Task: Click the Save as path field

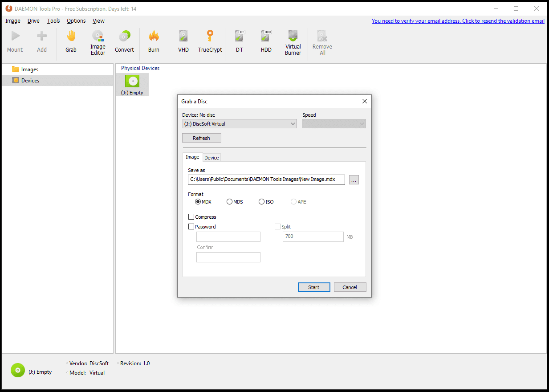Action: click(x=266, y=180)
